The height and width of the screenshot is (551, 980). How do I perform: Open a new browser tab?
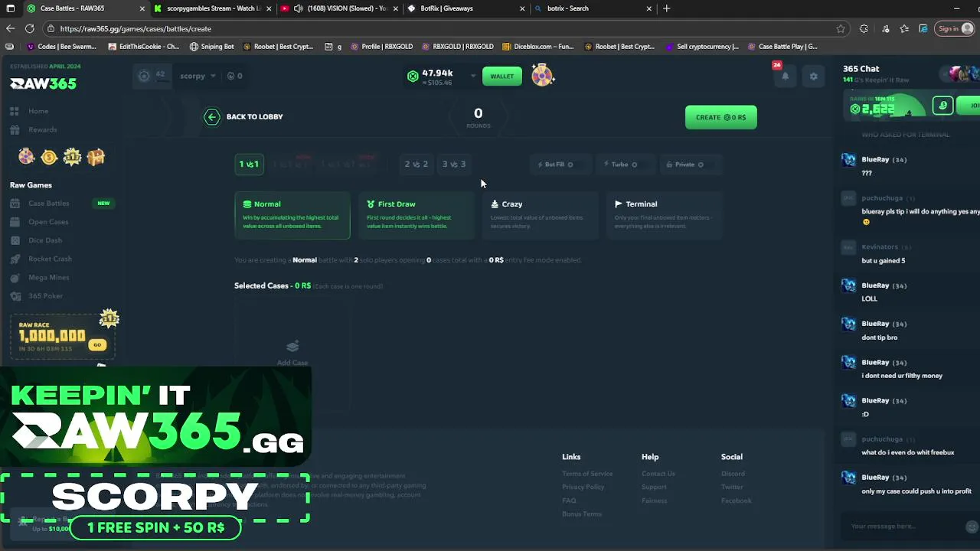coord(666,8)
